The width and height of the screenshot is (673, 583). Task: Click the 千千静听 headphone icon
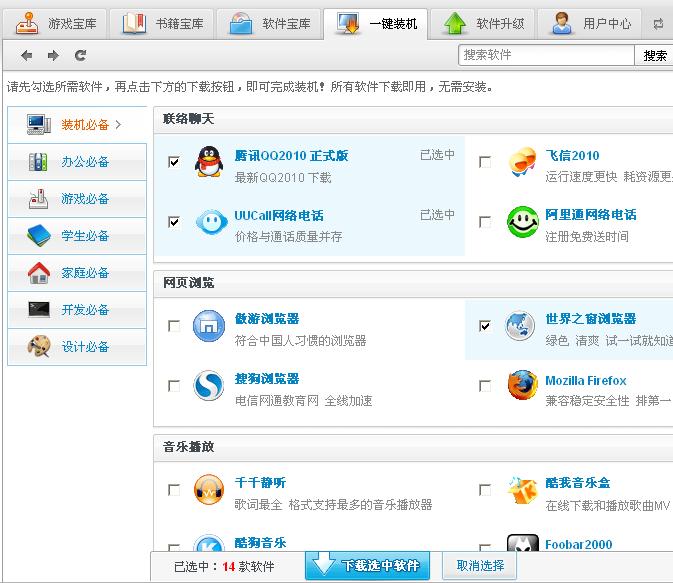pyautogui.click(x=209, y=490)
